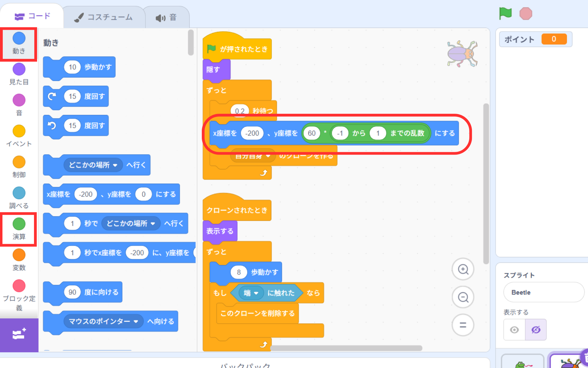Edit the -1 value in random block
Image resolution: width=588 pixels, height=368 pixels.
[x=340, y=133]
